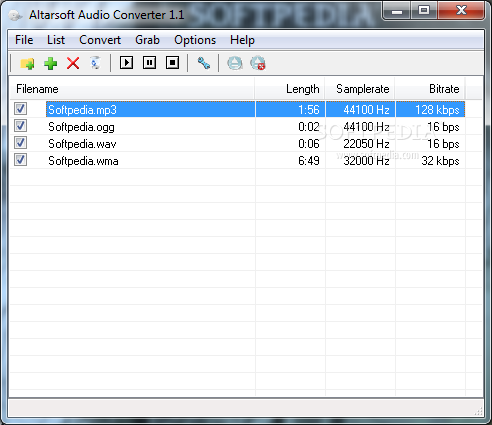Click the 6:49 length value

pyautogui.click(x=309, y=161)
